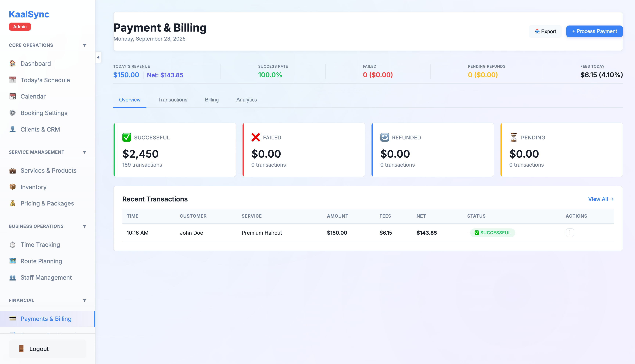Open View All recent transactions
The image size is (635, 364).
pos(600,199)
